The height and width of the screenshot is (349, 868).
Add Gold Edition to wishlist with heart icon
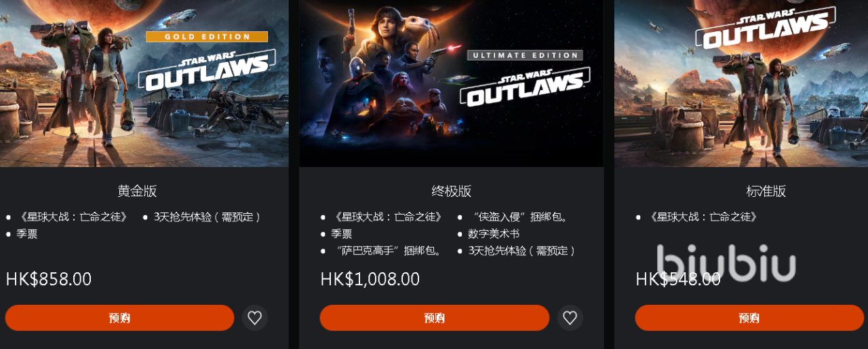(255, 318)
